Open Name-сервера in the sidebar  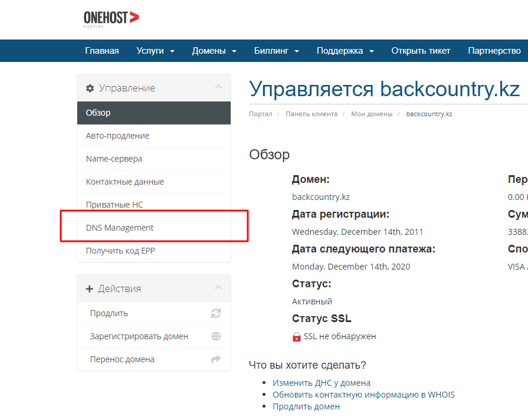154,159
